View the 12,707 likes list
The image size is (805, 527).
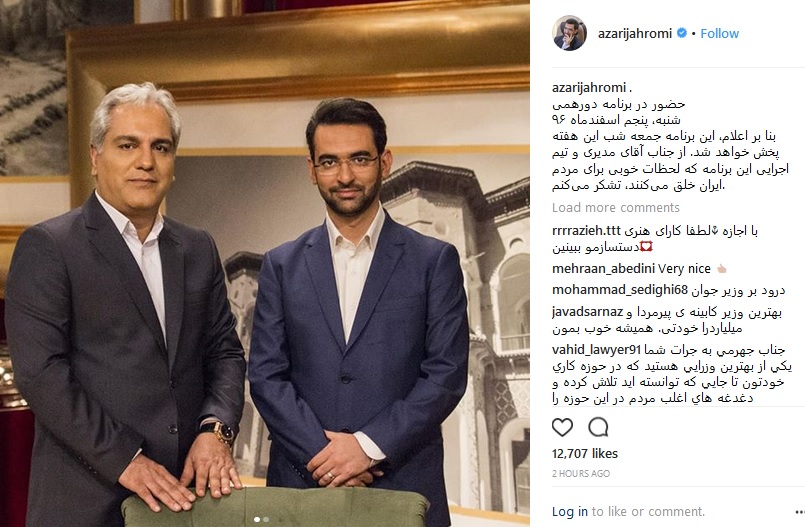coord(585,454)
